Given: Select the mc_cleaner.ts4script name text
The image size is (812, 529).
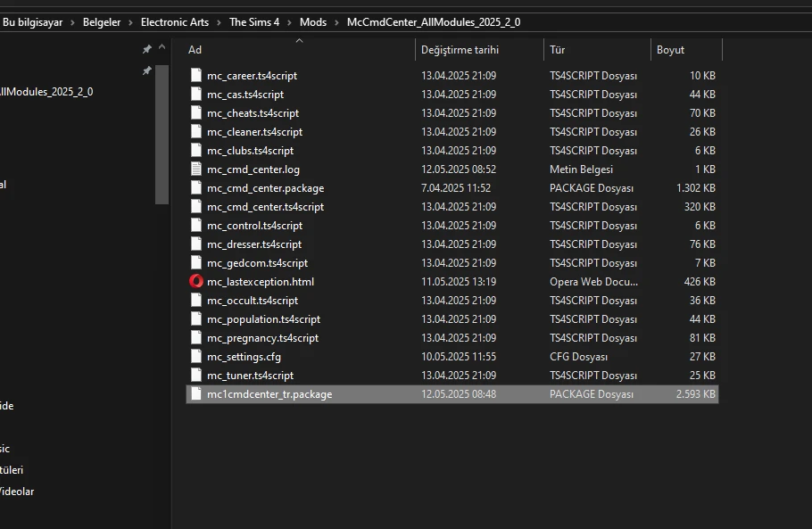Looking at the screenshot, I should point(255,132).
